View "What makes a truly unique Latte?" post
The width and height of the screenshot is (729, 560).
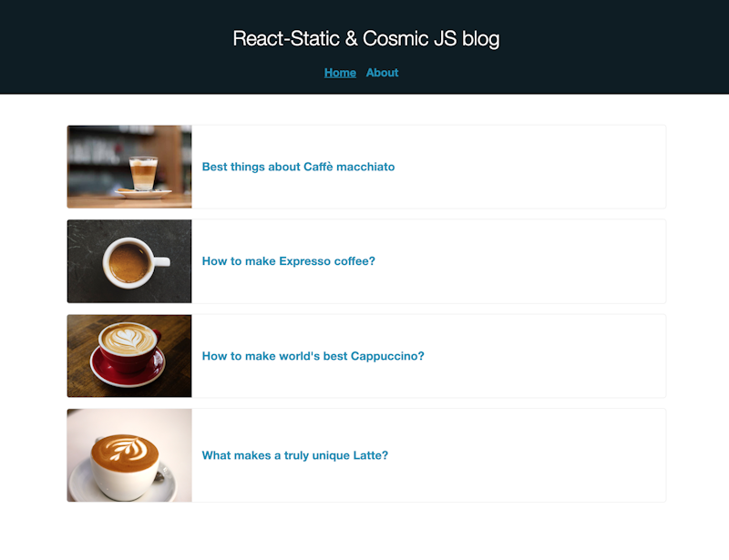click(294, 455)
